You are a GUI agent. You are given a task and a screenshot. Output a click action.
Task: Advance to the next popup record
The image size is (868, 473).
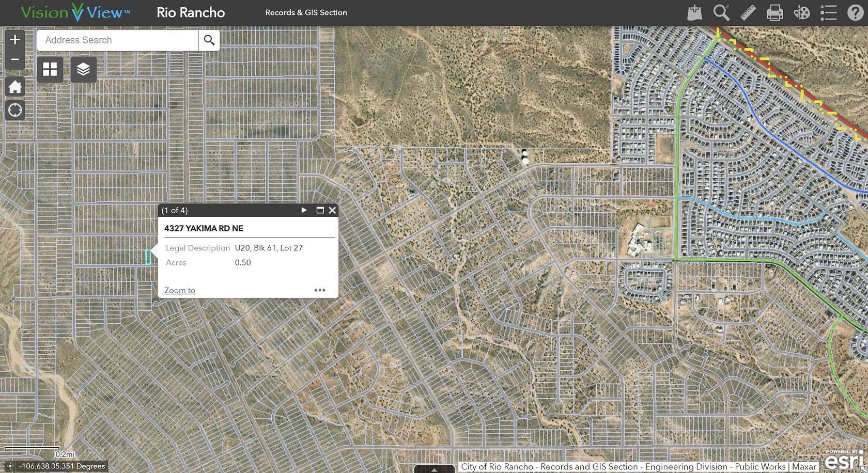click(303, 210)
